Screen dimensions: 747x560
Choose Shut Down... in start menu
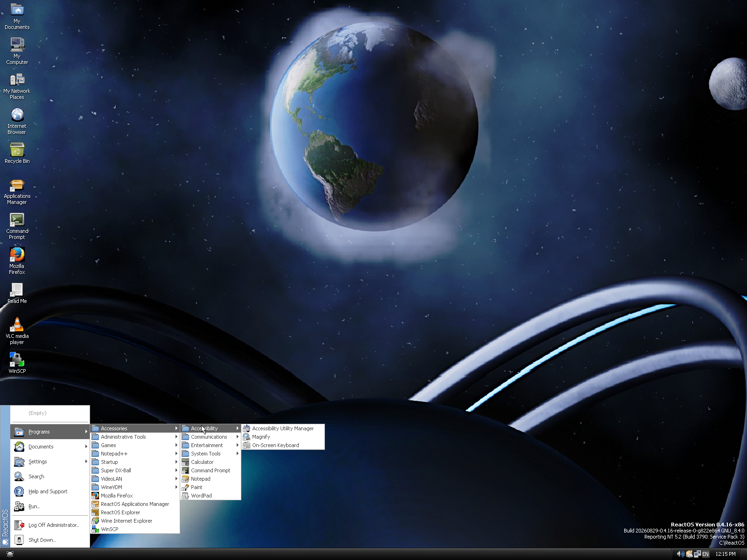[x=50, y=540]
